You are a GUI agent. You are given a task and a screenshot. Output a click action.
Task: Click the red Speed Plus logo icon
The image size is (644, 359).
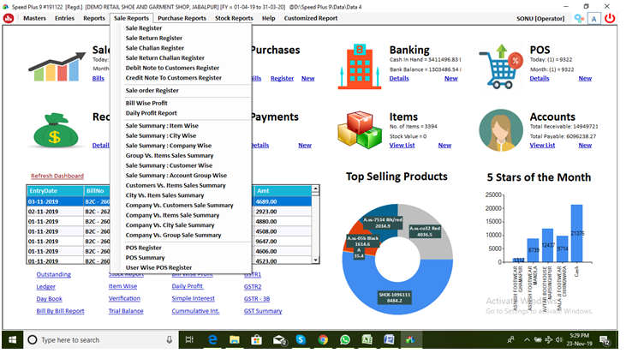(9, 18)
